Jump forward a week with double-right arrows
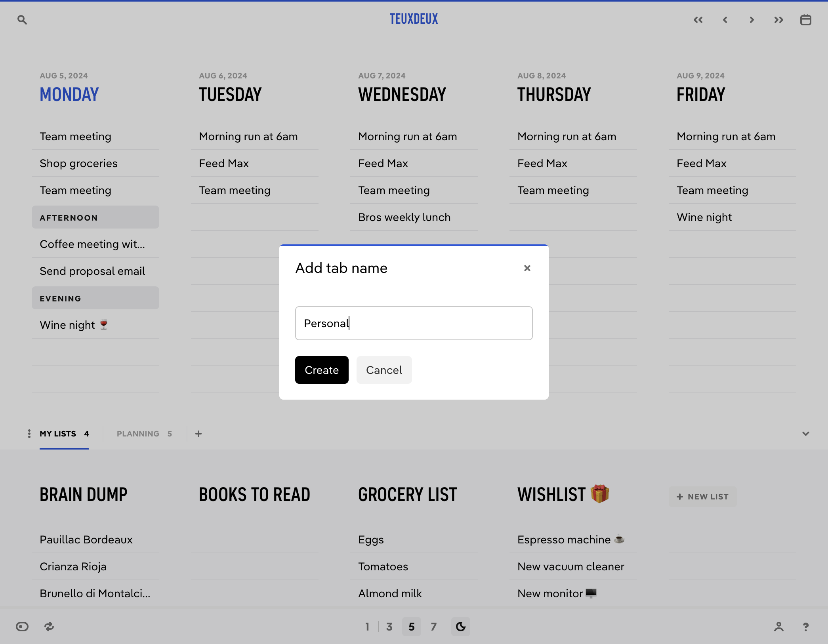Viewport: 828px width, 644px height. (779, 20)
